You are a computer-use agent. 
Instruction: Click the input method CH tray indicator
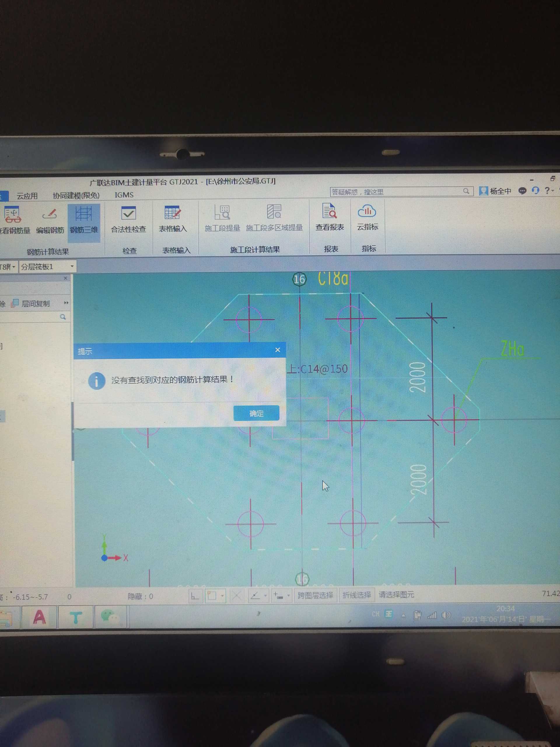click(376, 614)
